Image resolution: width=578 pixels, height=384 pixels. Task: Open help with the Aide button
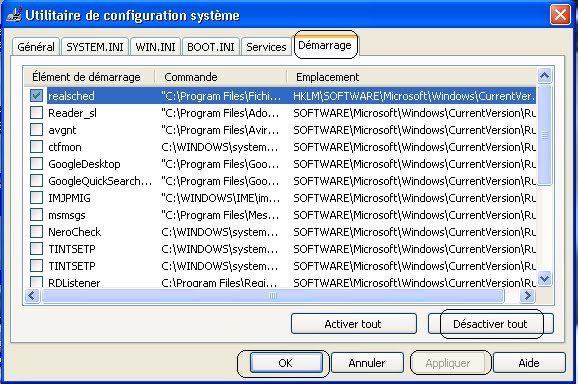pos(529,363)
